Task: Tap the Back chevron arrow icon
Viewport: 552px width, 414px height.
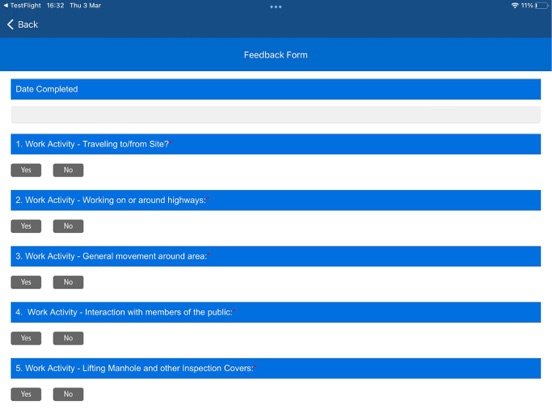Action: pyautogui.click(x=10, y=25)
